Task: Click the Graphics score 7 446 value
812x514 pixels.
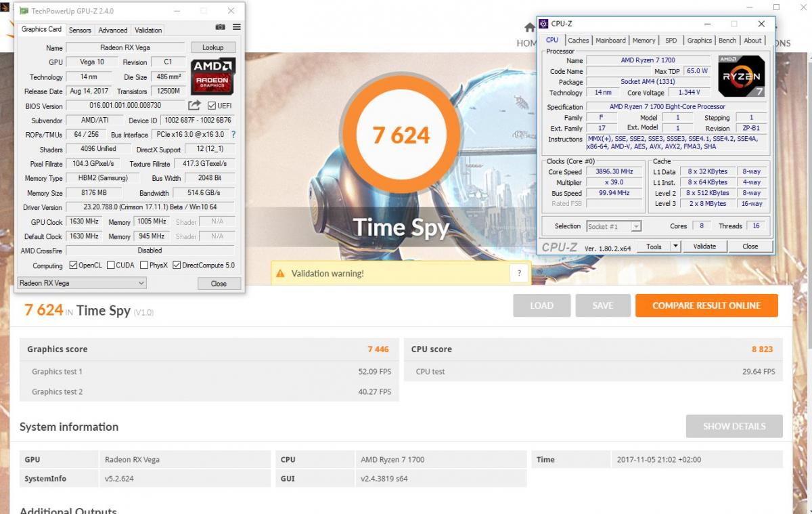Action: (x=378, y=349)
